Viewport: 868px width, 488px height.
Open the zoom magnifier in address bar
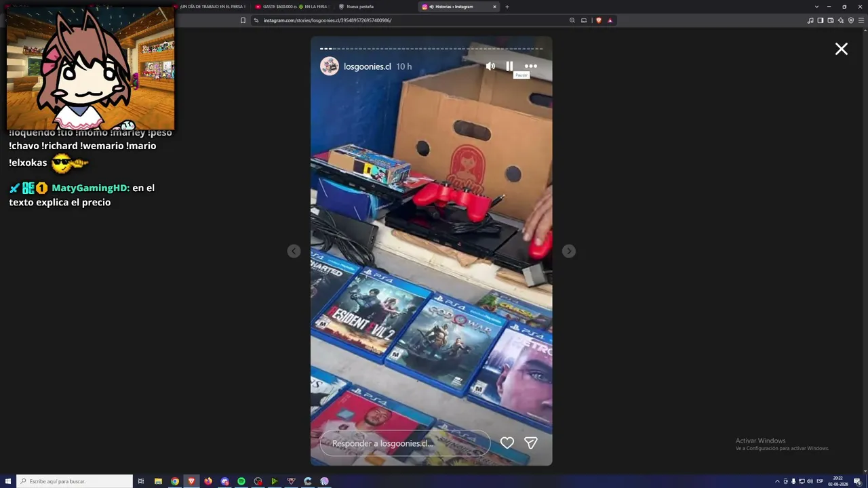(572, 20)
